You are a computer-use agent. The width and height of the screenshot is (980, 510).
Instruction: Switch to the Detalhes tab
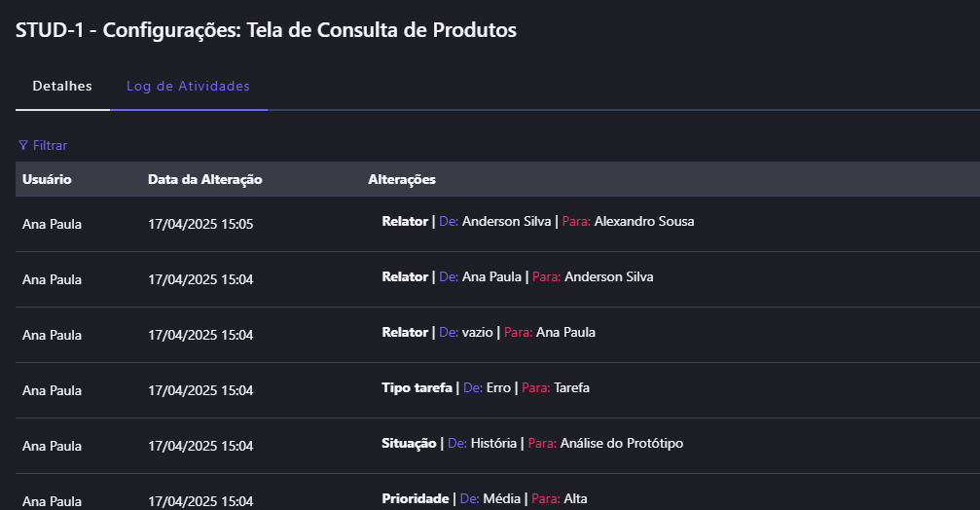[x=62, y=87]
